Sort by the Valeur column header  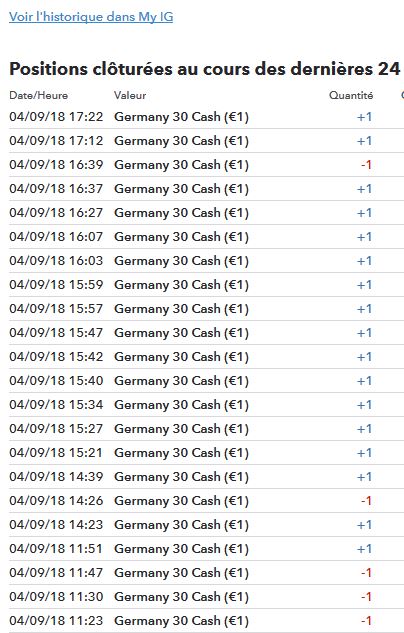130,96
